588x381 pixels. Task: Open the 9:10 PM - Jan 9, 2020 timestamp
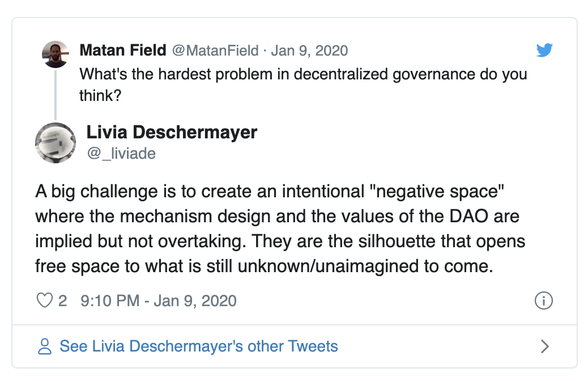(x=158, y=301)
